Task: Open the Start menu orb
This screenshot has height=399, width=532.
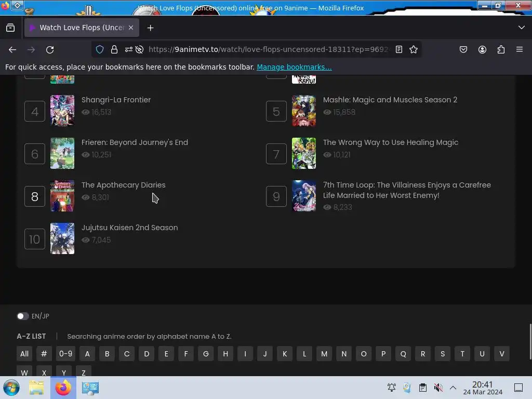Action: coord(11,388)
